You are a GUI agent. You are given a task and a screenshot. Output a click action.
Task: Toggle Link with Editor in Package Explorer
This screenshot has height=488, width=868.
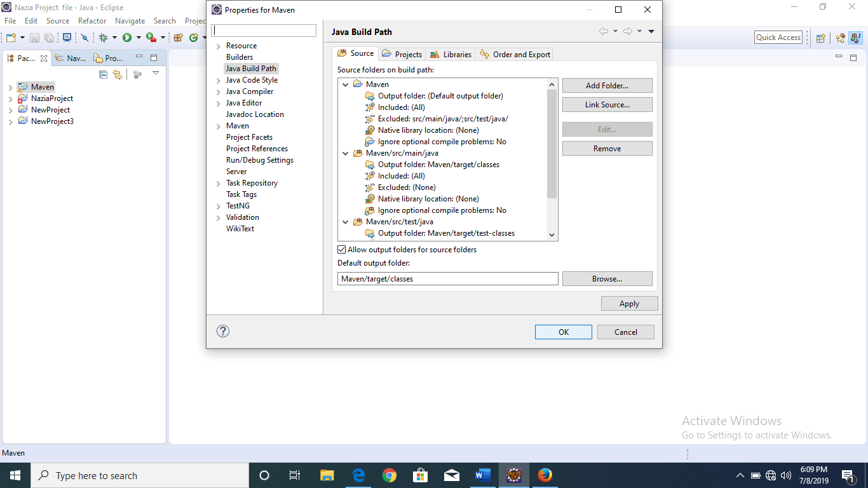click(x=118, y=74)
